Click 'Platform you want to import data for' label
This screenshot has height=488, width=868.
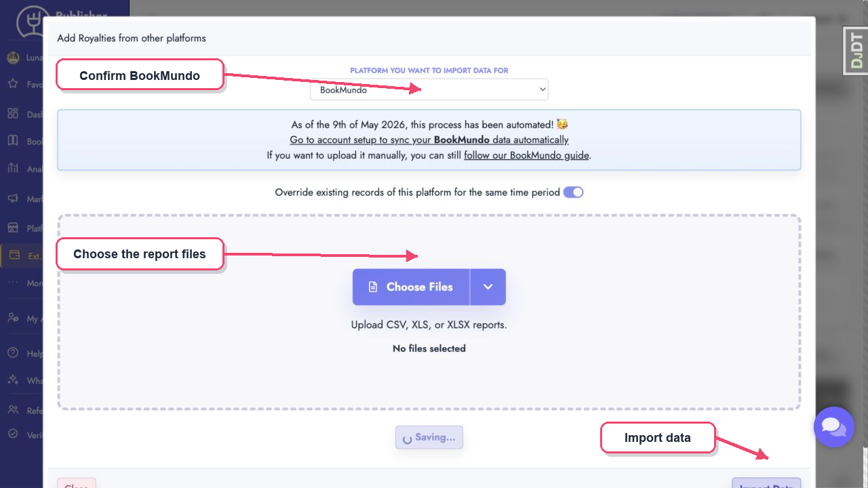pos(429,70)
